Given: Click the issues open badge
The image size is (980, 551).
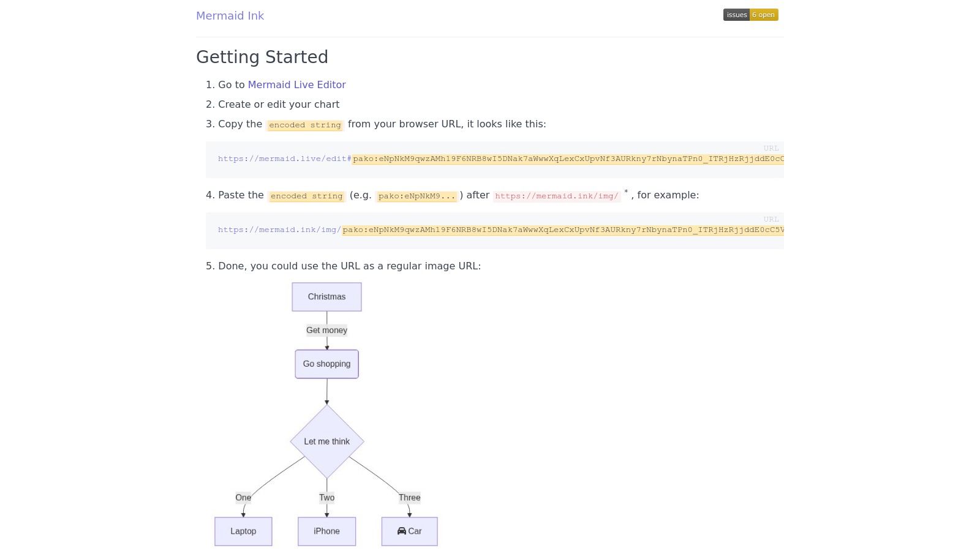Looking at the screenshot, I should [750, 15].
